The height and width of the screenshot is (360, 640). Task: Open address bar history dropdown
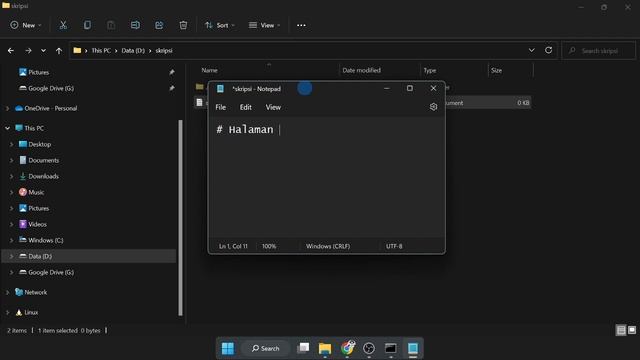(531, 50)
